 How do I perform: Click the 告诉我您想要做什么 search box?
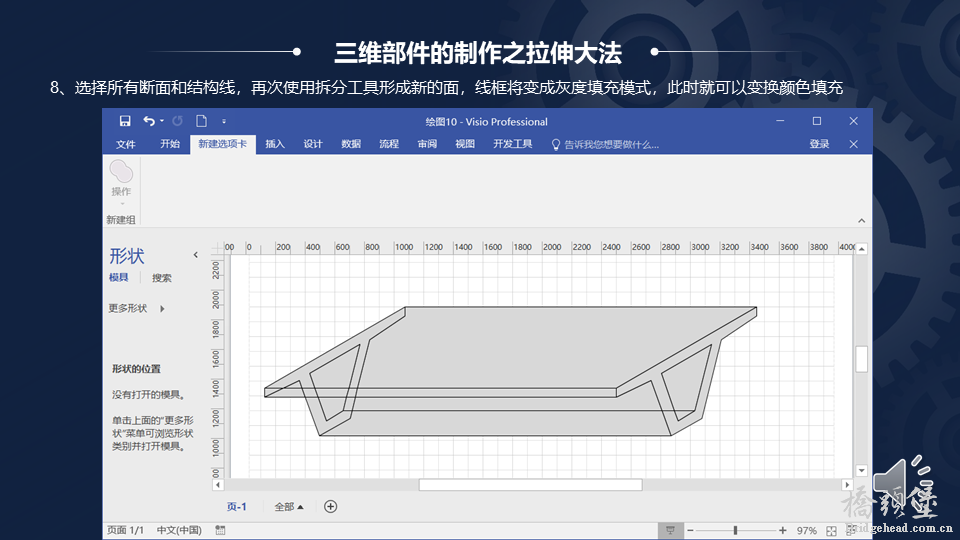[605, 144]
